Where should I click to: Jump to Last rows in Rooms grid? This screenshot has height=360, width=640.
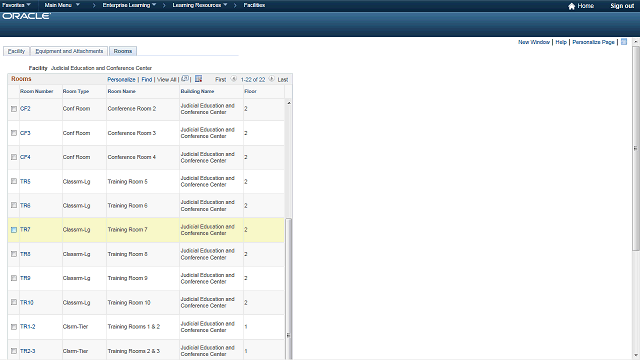[283, 80]
